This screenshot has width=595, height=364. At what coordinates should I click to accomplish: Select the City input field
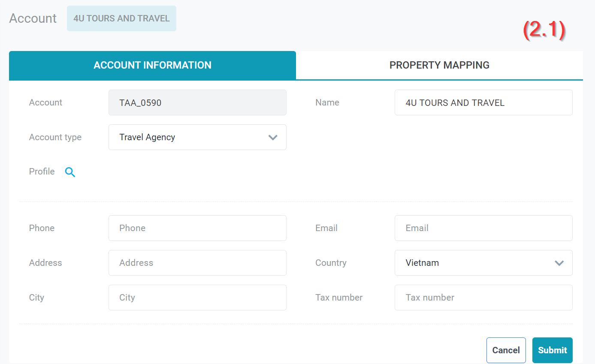197,298
